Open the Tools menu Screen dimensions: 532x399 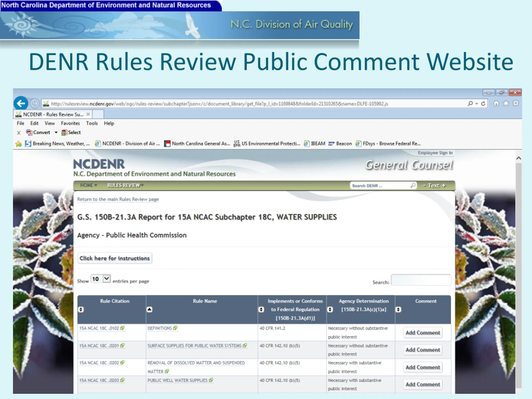[x=92, y=123]
